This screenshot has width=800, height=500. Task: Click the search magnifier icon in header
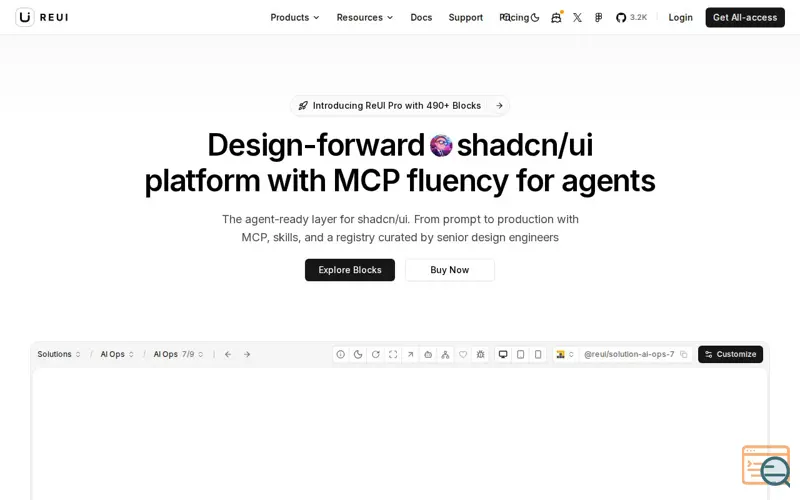coord(505,17)
